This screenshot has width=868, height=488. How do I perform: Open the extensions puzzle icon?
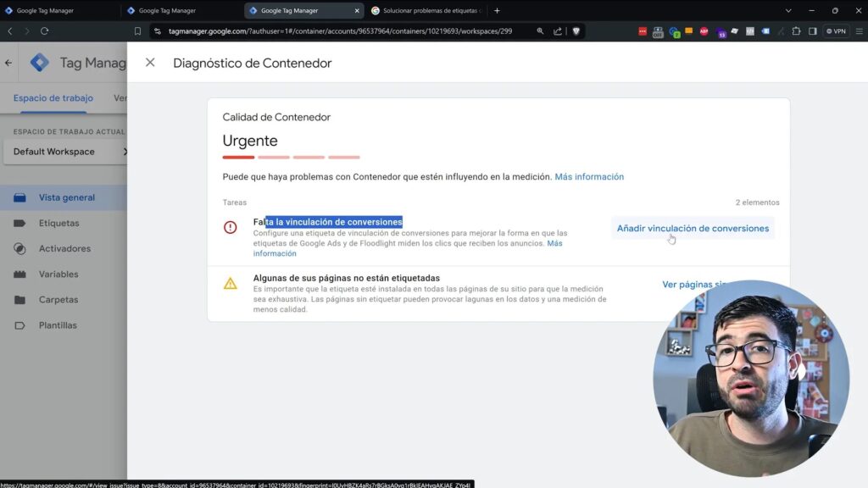[796, 31]
